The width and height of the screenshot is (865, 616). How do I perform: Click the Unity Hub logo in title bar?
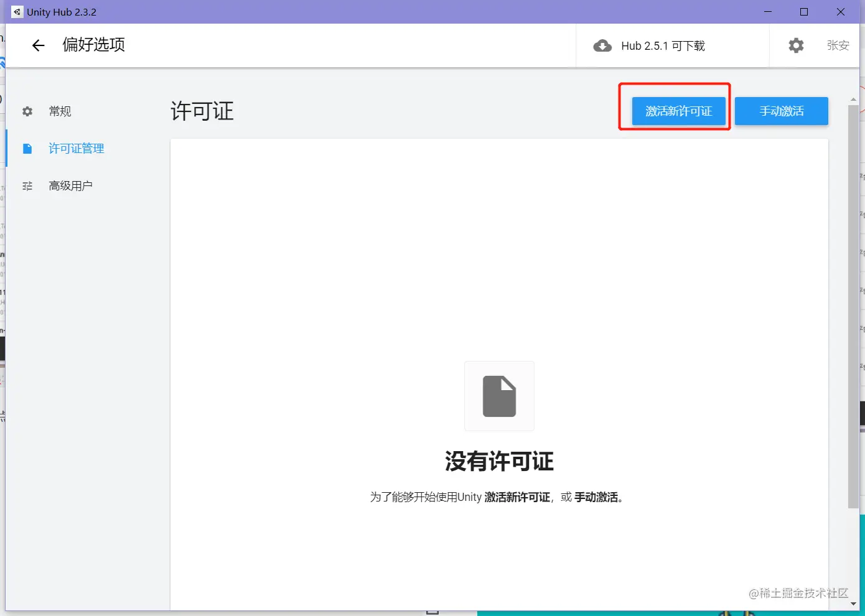(x=16, y=11)
